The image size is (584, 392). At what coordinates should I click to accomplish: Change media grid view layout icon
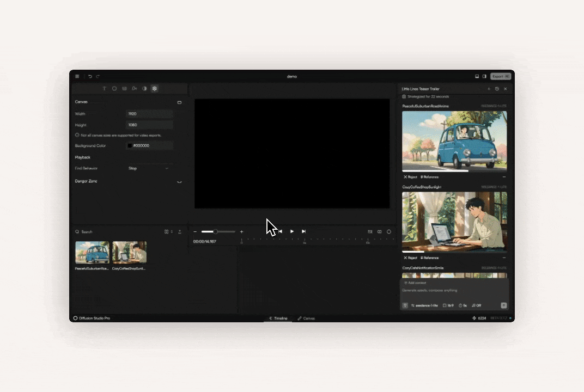pos(167,231)
